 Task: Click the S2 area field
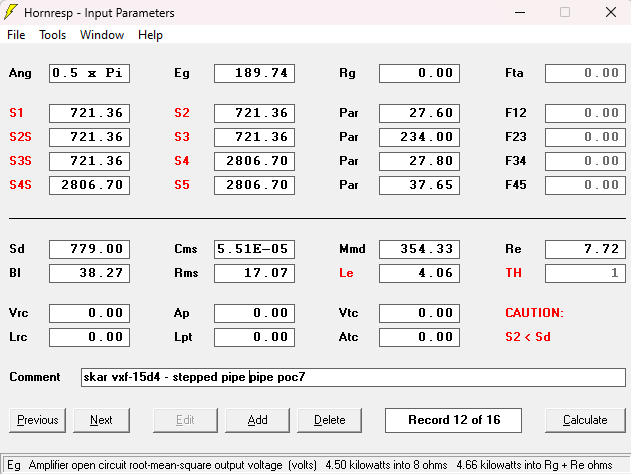tap(254, 113)
